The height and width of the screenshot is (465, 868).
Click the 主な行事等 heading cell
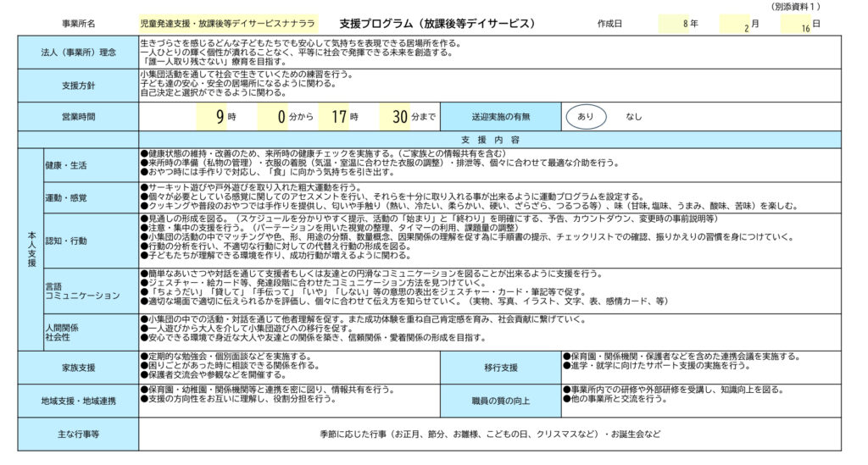point(79,434)
